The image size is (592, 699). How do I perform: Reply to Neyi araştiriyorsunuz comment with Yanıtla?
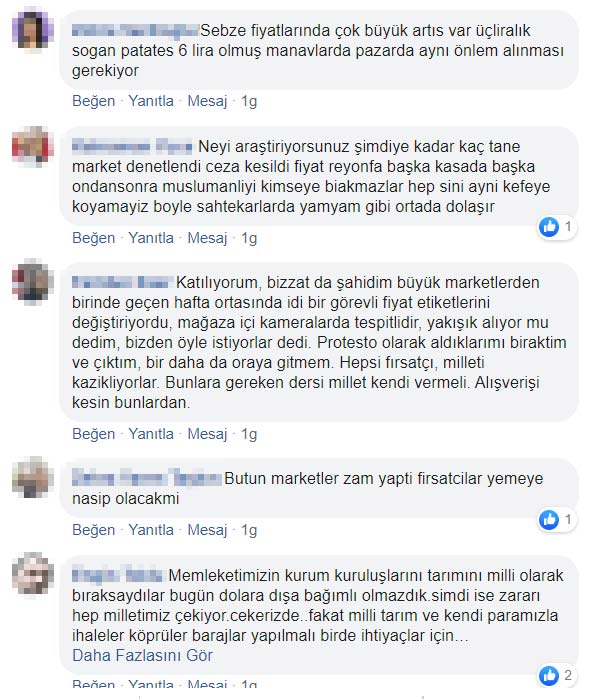point(151,238)
